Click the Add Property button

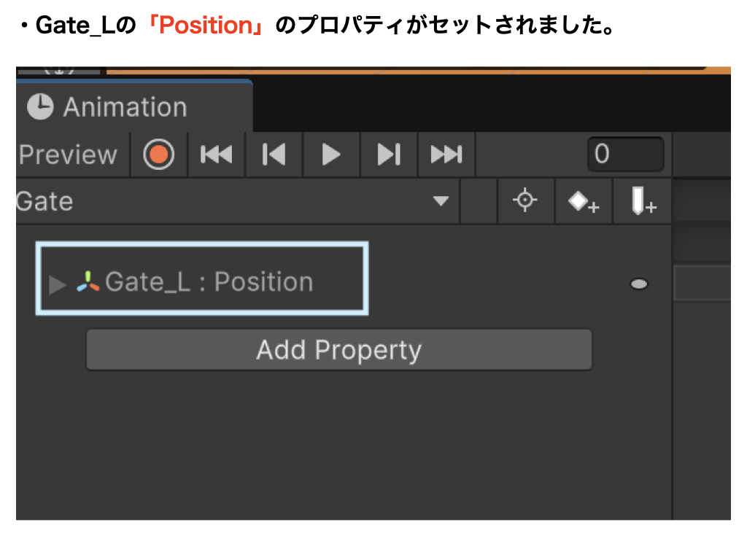(x=338, y=350)
